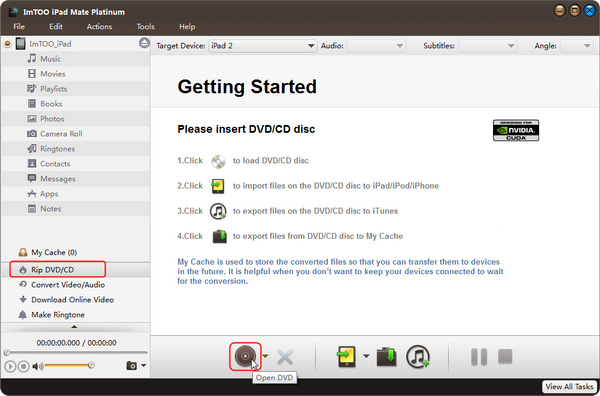The height and width of the screenshot is (396, 600).
Task: Select Music in the sidebar
Action: (75, 59)
